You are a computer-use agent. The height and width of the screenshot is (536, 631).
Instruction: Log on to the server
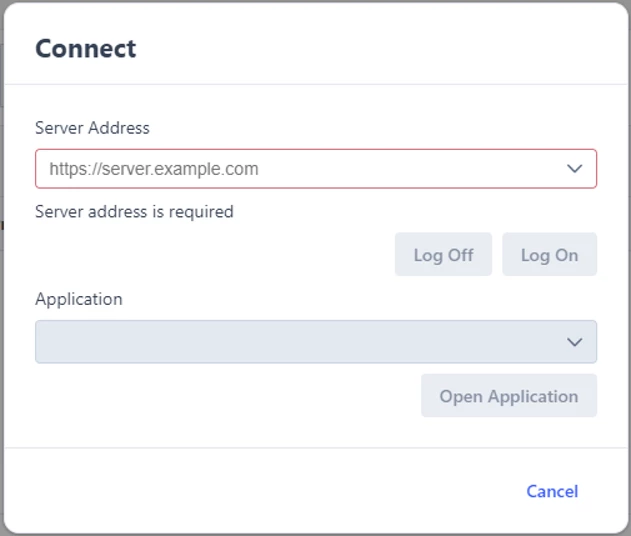pyautogui.click(x=549, y=254)
